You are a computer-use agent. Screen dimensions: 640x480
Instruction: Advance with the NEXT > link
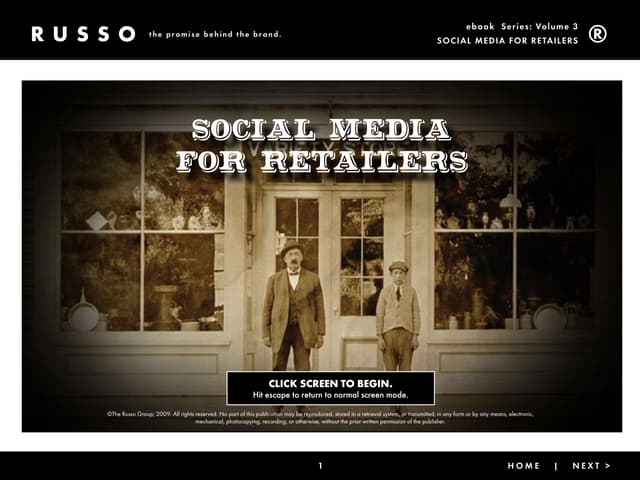pos(591,466)
